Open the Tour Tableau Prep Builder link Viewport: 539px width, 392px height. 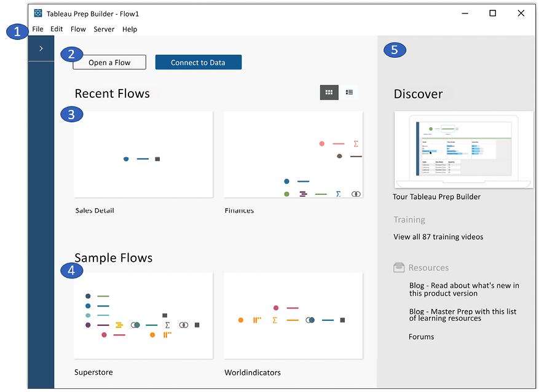click(x=436, y=197)
